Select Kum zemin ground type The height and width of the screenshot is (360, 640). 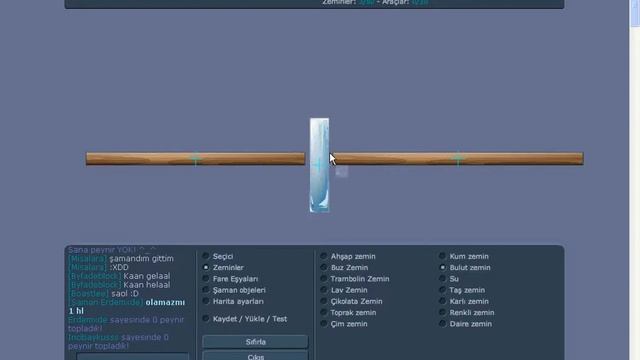pyautogui.click(x=442, y=256)
